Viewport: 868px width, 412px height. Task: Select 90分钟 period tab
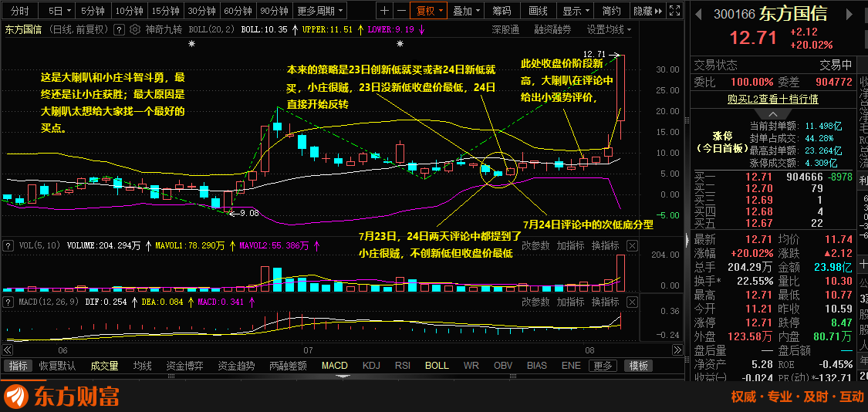(x=275, y=10)
